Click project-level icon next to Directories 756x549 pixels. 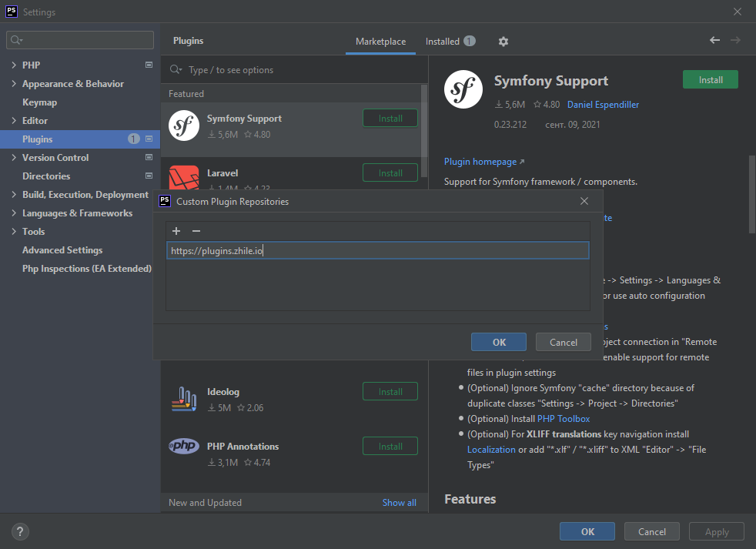tap(149, 176)
